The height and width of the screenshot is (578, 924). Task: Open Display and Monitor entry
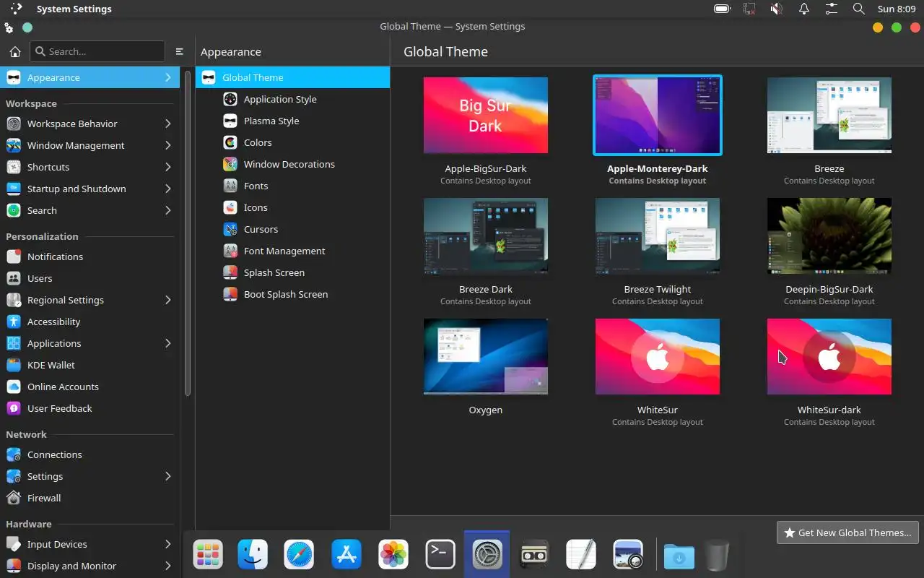pos(90,566)
